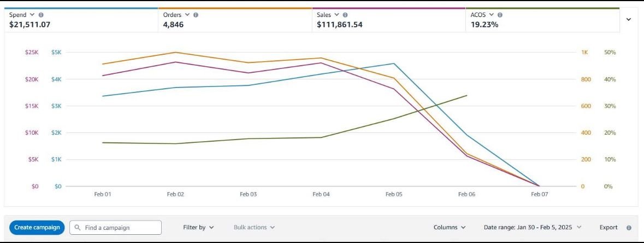Viewport: 644px width, 243px height.
Task: Open the Columns dropdown
Action: 450,228
